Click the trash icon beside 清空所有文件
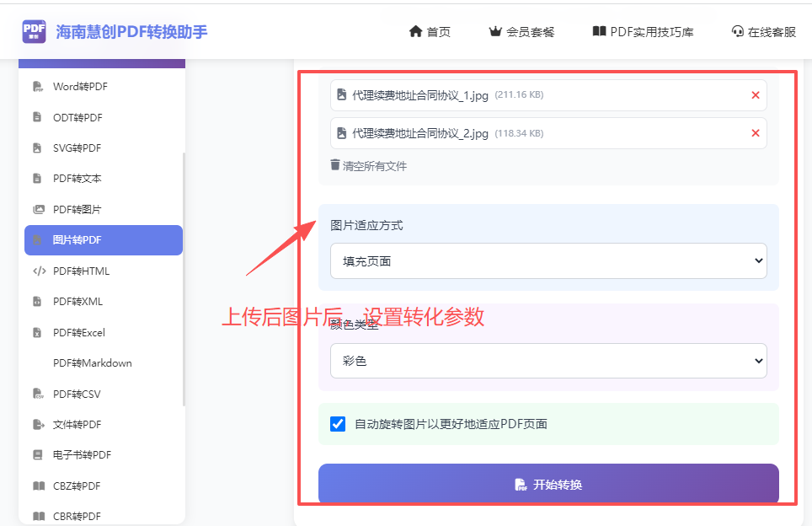812x526 pixels. [x=335, y=165]
